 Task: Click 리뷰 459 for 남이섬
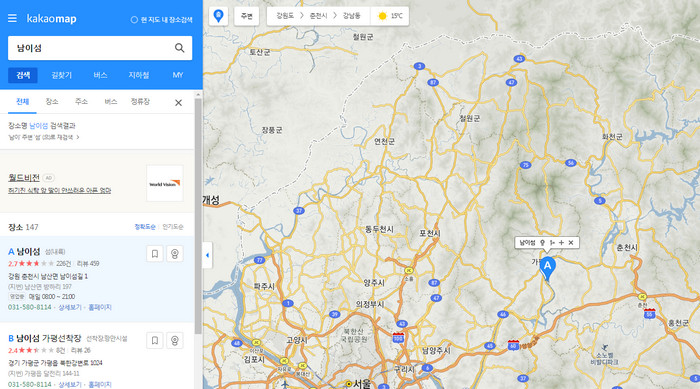(x=88, y=264)
